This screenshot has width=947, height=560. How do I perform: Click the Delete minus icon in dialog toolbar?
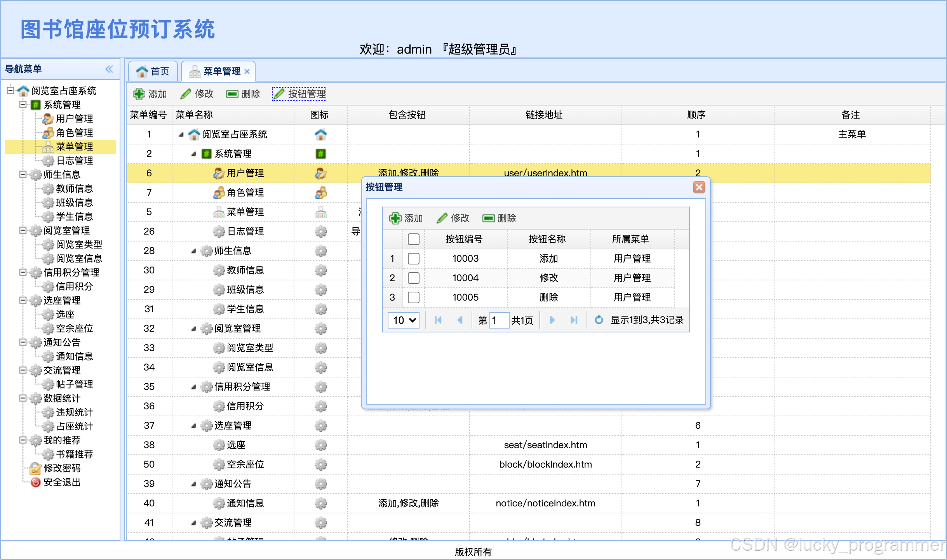point(488,218)
